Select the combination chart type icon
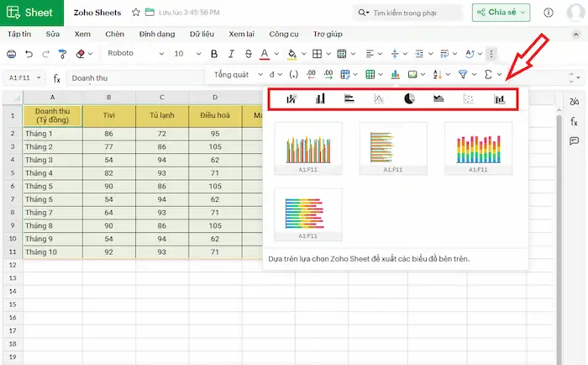The height and width of the screenshot is (365, 588). 500,98
